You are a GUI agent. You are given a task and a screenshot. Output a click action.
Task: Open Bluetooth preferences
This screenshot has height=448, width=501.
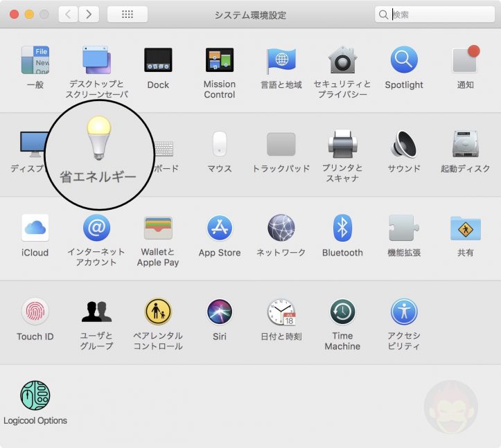tap(342, 228)
